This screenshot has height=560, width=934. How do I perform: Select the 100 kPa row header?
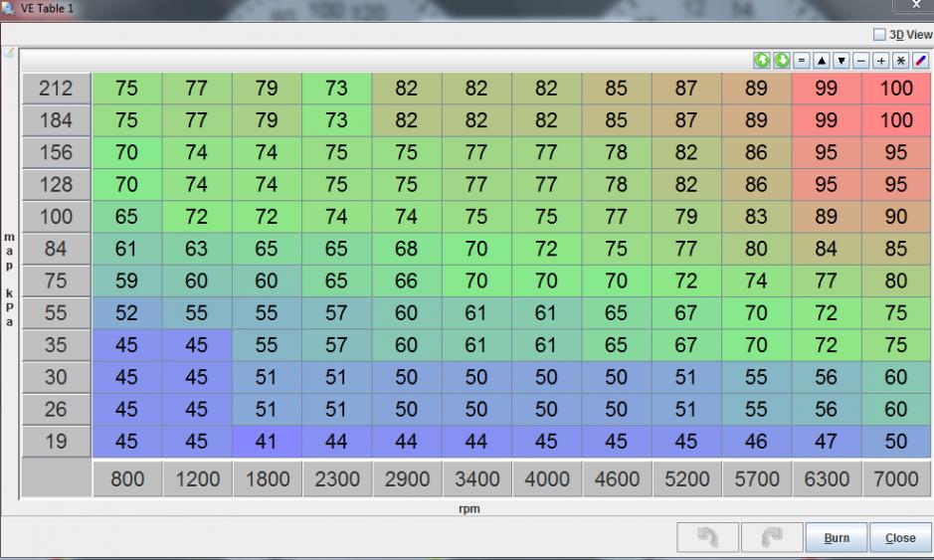(56, 217)
